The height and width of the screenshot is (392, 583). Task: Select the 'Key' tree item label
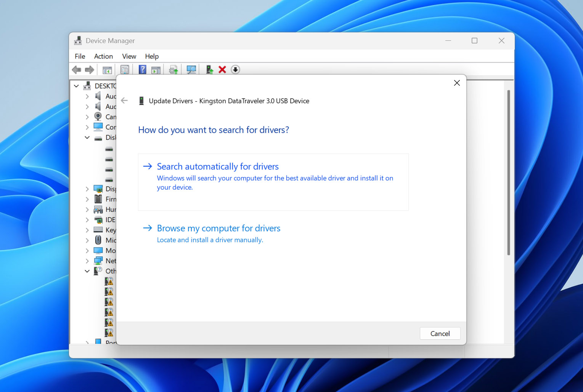click(x=111, y=230)
